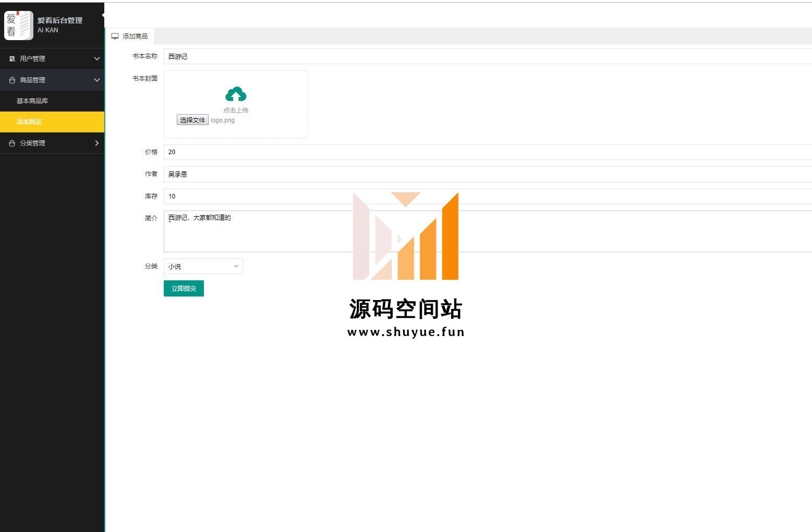The image size is (812, 532).
Task: Click the logo.png file name
Action: [223, 120]
